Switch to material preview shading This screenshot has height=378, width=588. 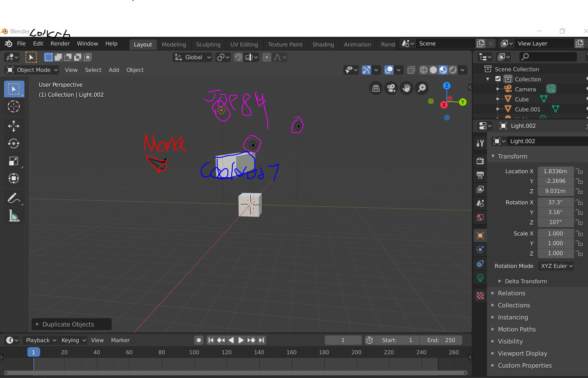[443, 70]
